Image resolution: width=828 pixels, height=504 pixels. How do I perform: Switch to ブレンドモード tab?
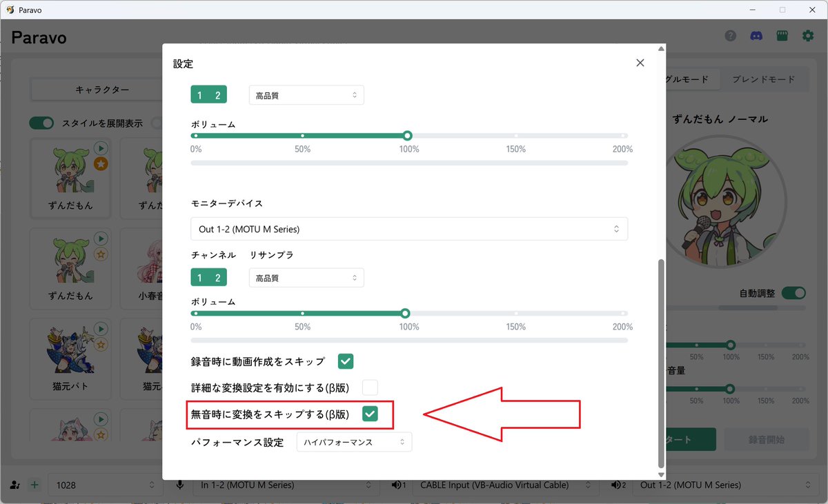pos(764,79)
